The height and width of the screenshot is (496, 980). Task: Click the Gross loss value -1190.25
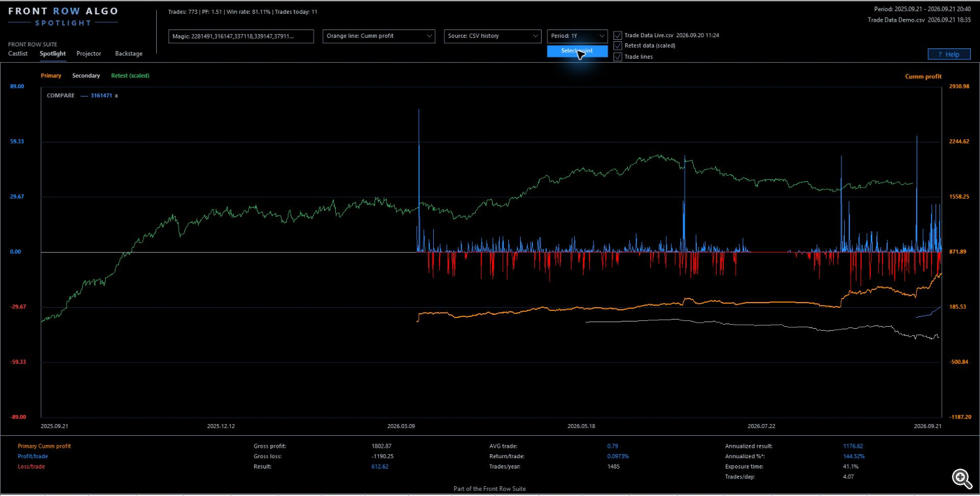pyautogui.click(x=383, y=456)
